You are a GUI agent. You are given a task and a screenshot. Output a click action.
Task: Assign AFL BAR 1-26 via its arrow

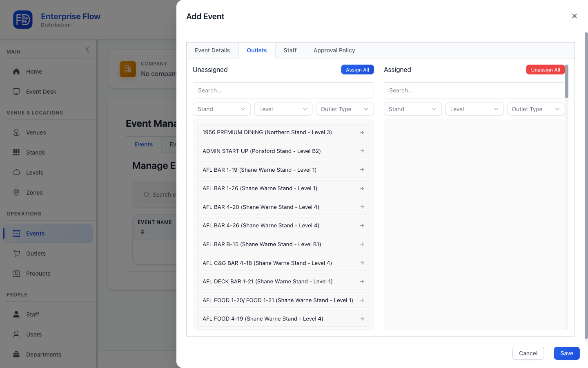[x=362, y=188]
